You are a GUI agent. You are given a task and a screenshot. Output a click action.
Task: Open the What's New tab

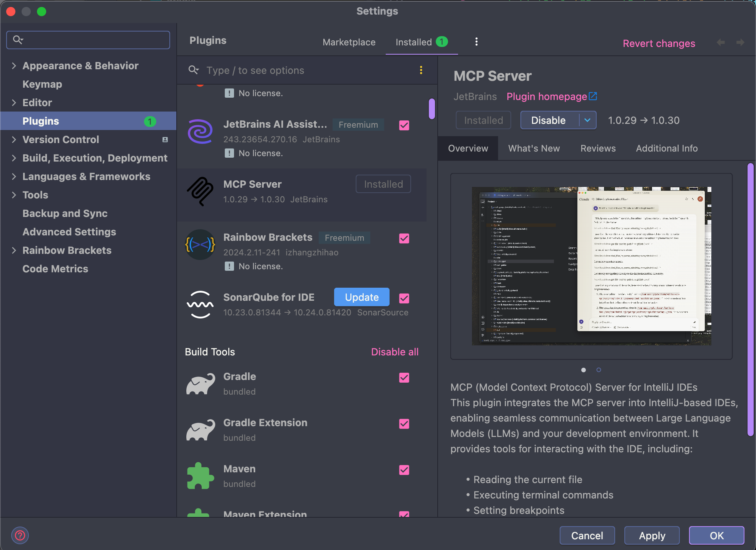(534, 148)
